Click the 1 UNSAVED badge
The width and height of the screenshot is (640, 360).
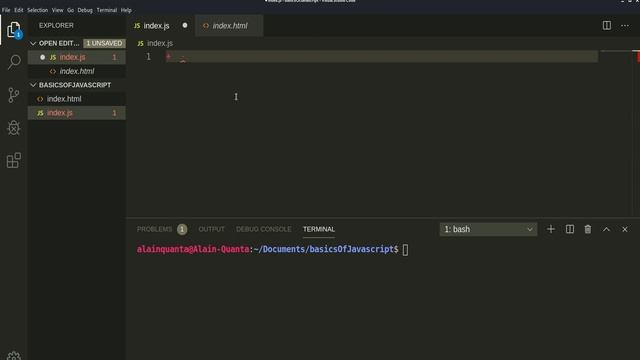(104, 43)
